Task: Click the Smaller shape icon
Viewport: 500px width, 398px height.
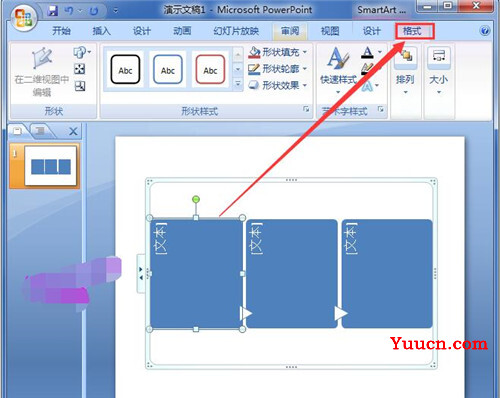Action: (79, 86)
